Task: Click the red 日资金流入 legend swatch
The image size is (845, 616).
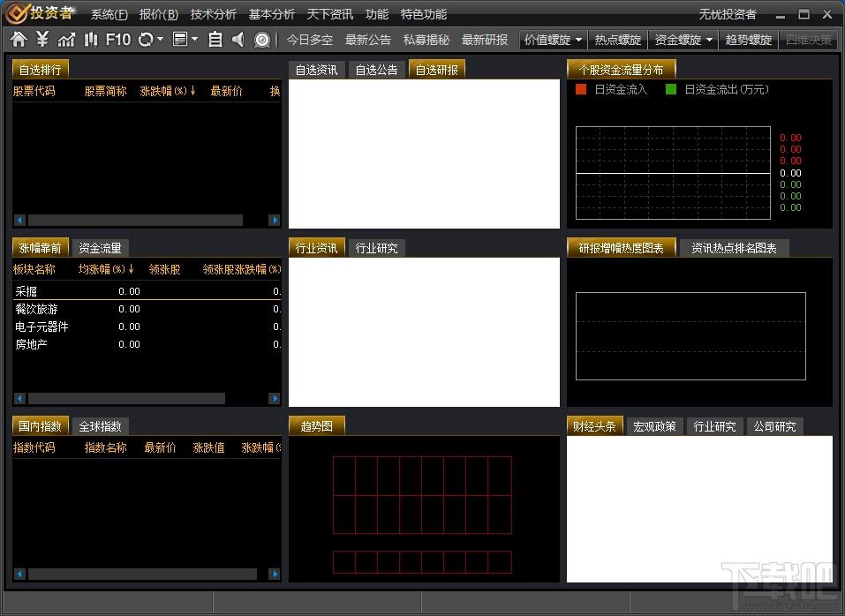Action: click(580, 89)
